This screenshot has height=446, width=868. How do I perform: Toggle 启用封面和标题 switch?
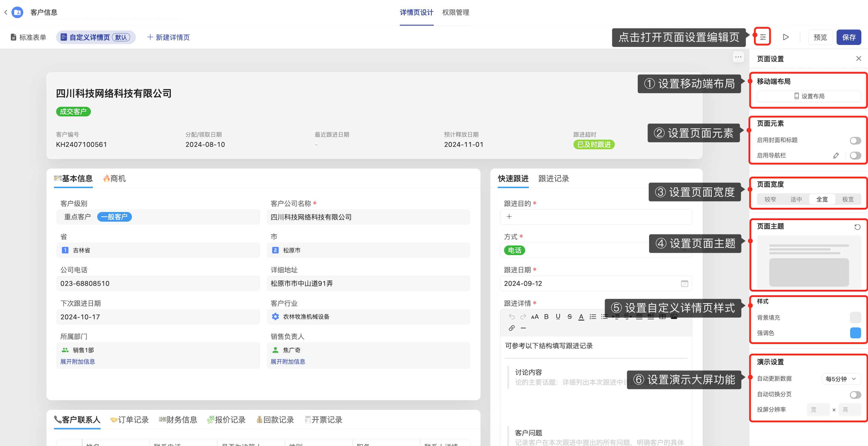tap(855, 140)
